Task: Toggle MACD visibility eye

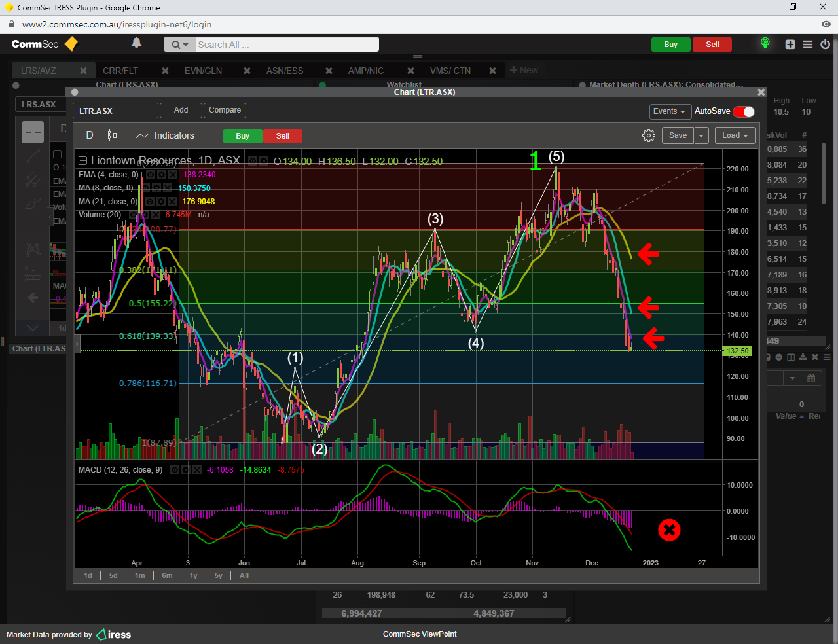Action: coord(174,470)
